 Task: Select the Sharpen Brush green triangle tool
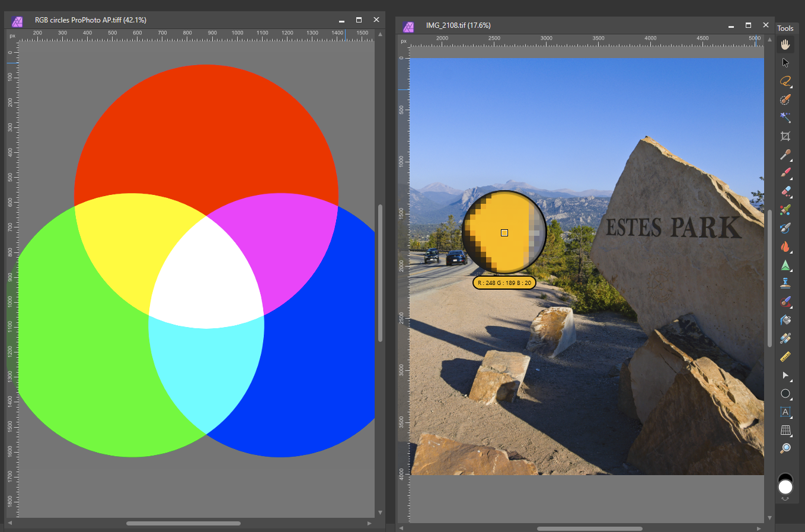coord(785,265)
